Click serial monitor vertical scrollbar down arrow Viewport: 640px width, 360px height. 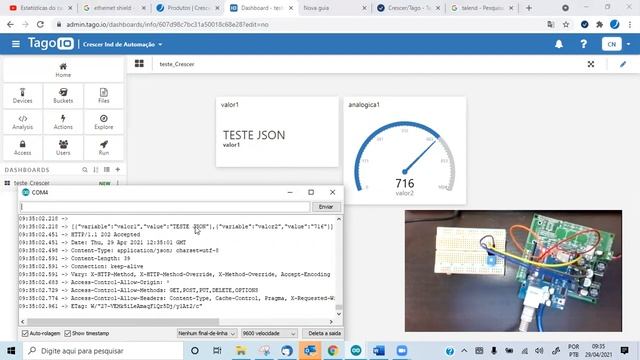coord(339,314)
